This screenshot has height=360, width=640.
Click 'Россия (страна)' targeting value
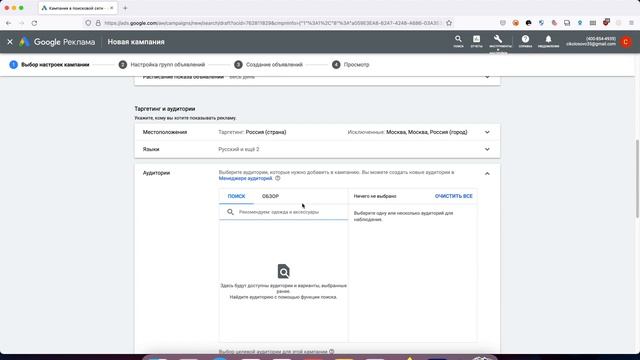[266, 132]
